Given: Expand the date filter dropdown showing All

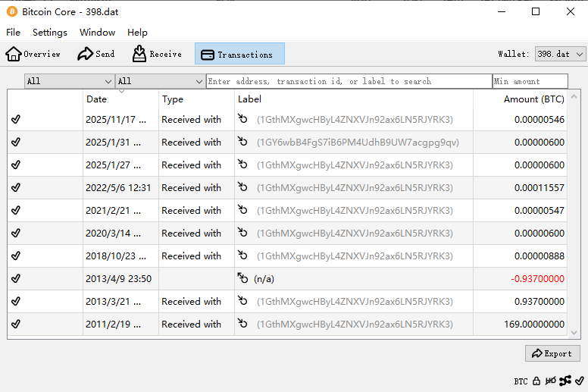Looking at the screenshot, I should pyautogui.click(x=69, y=81).
